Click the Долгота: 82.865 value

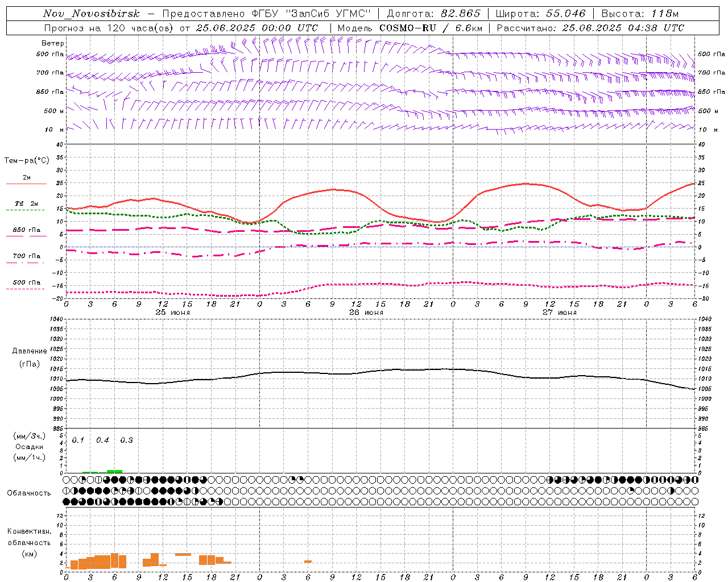(434, 14)
